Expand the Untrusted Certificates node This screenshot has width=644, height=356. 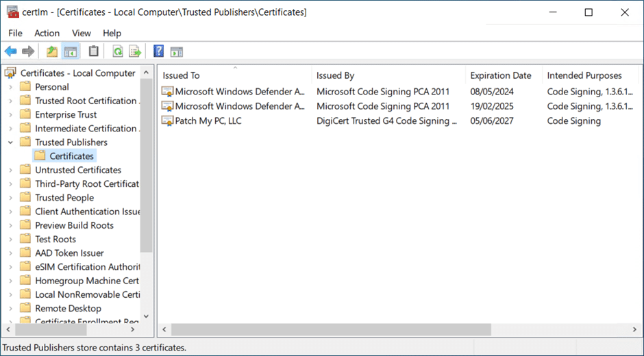[x=10, y=170]
